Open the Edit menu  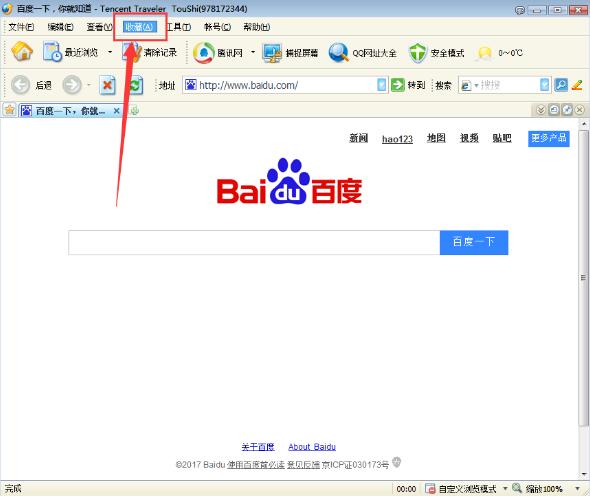(60, 27)
